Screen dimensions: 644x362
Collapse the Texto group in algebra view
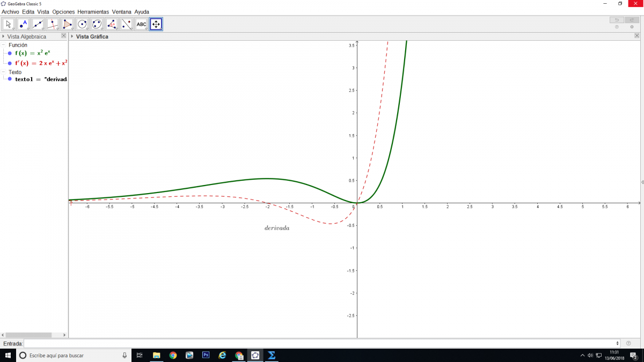point(3,72)
